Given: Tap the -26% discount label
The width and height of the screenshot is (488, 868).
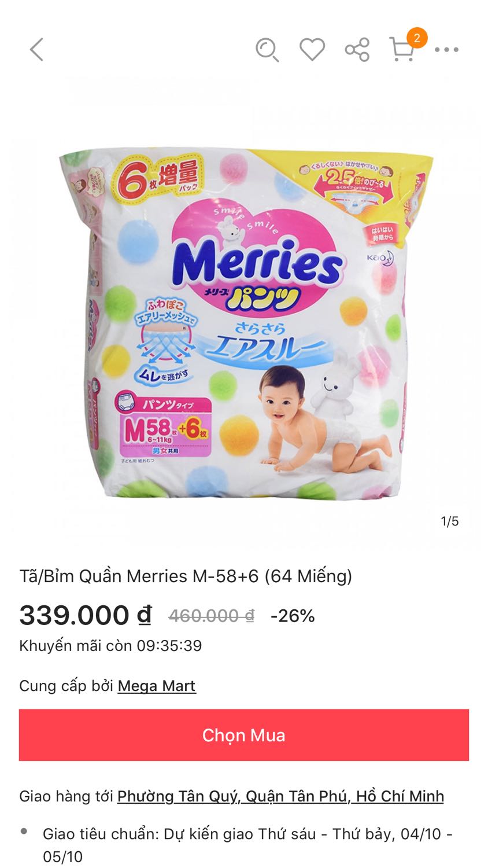Looking at the screenshot, I should click(x=293, y=616).
